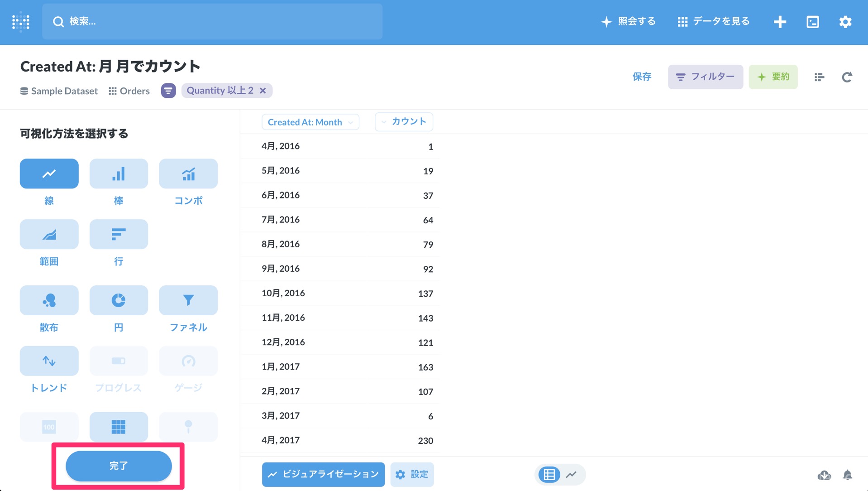Image resolution: width=868 pixels, height=491 pixels.
Task: Switch to table view at the bottom
Action: click(548, 474)
